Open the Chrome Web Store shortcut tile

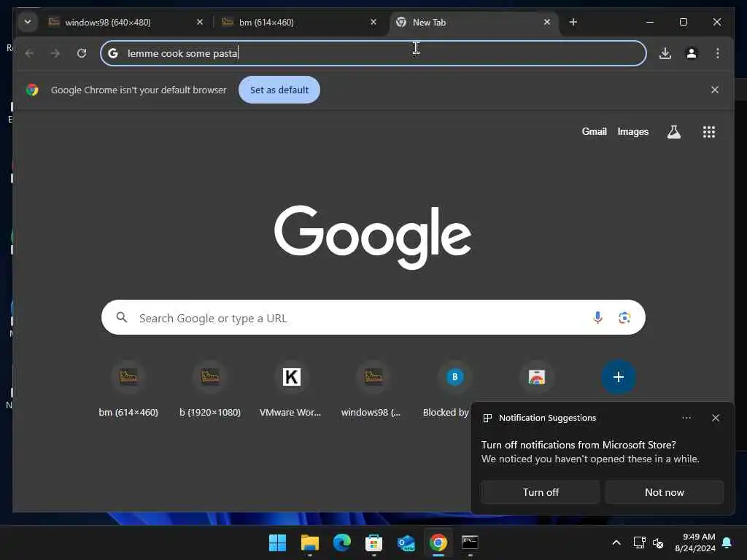pyautogui.click(x=537, y=377)
